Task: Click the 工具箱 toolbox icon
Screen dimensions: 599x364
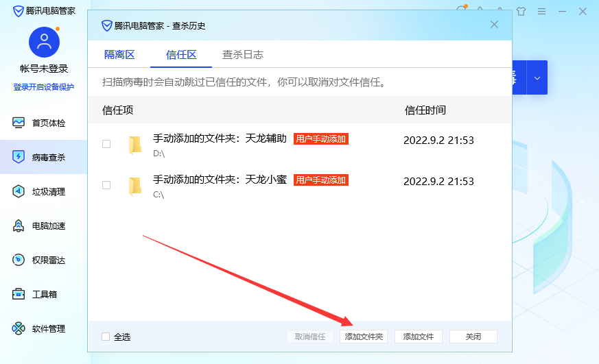Action: [19, 294]
